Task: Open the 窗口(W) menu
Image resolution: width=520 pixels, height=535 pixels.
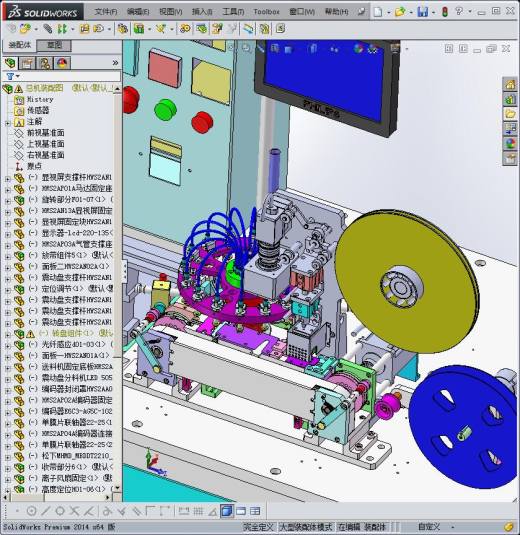Action: point(302,12)
